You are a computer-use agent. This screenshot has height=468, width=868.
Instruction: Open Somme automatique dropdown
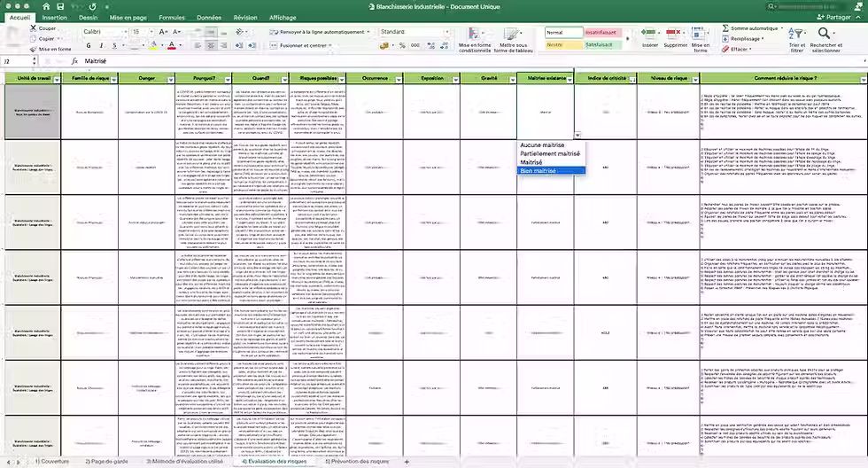[x=781, y=27]
